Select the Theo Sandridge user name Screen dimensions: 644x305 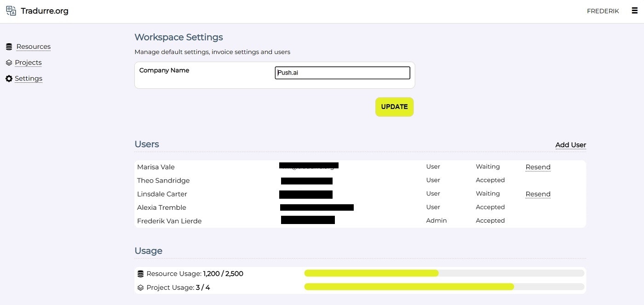tap(163, 180)
